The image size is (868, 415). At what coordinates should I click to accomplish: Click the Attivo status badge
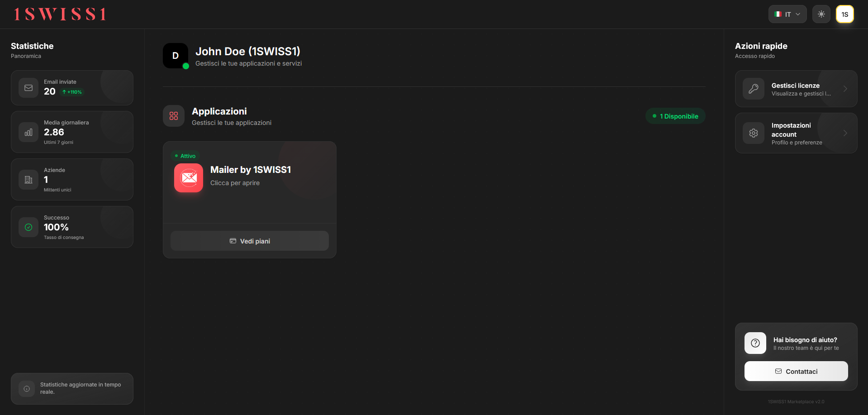click(x=185, y=156)
